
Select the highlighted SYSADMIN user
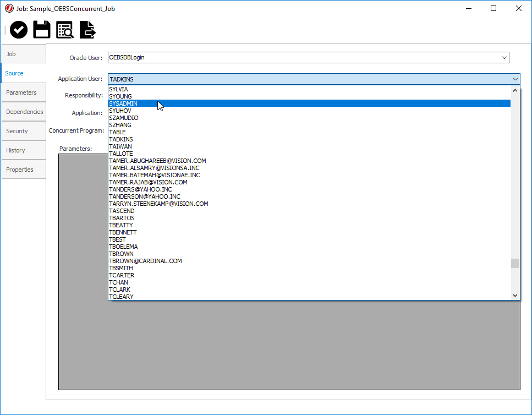pos(309,103)
